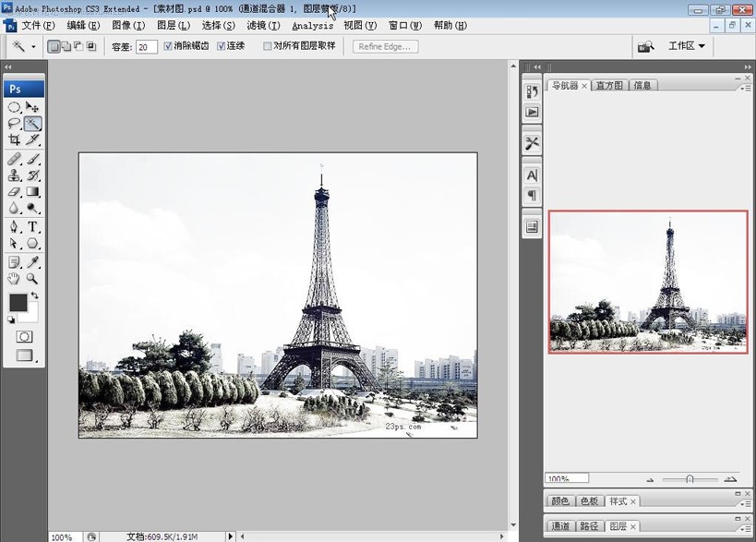This screenshot has height=542, width=756.
Task: Click zoom out icon in Navigator
Action: pos(650,479)
